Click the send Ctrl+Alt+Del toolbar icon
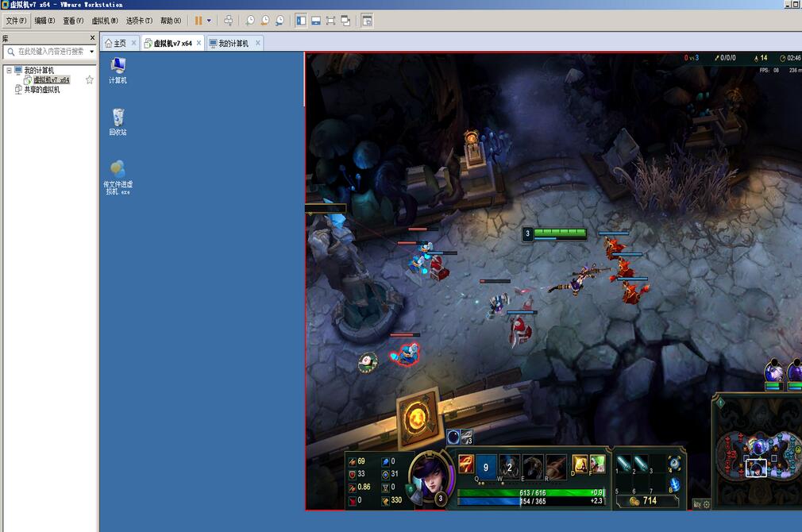The image size is (802, 532). 228,21
